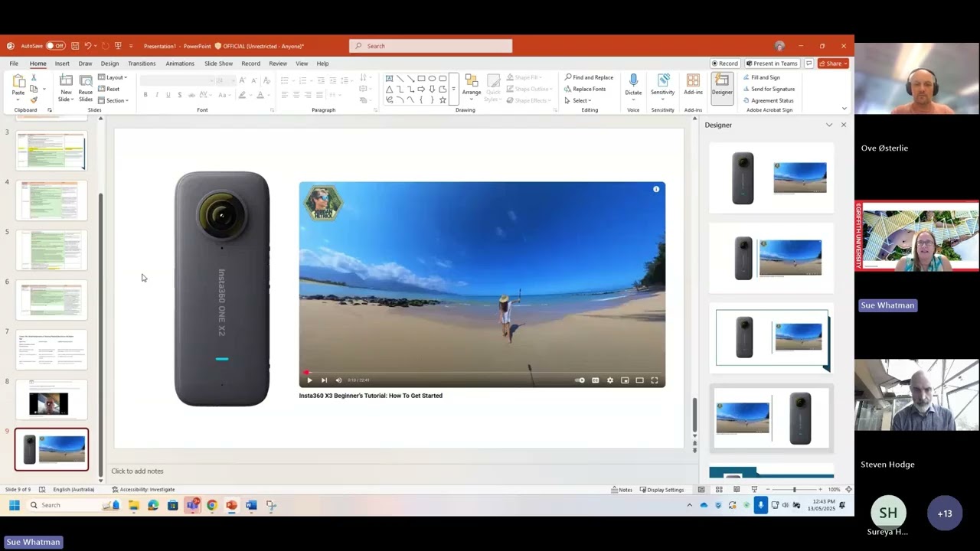Collapse the ribbon with chevron
The image size is (980, 551).
[844, 109]
